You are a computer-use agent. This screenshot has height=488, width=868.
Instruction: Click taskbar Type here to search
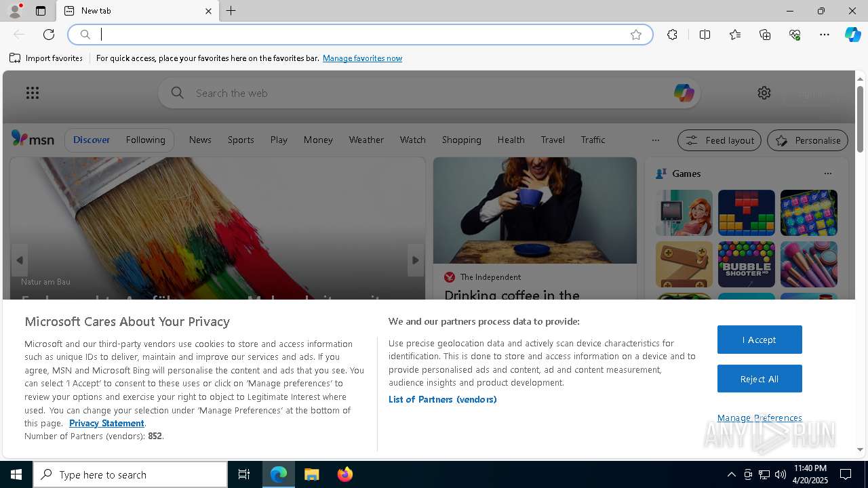point(130,474)
